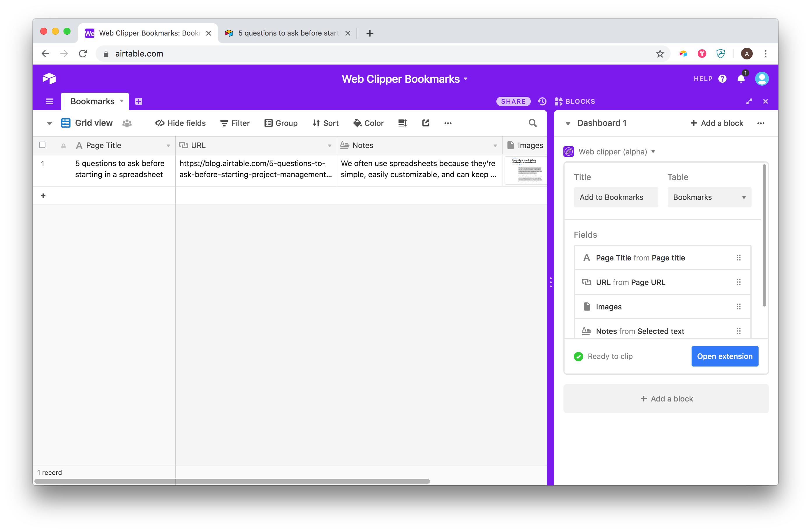811x532 pixels.
Task: Open Group menu
Action: point(281,123)
